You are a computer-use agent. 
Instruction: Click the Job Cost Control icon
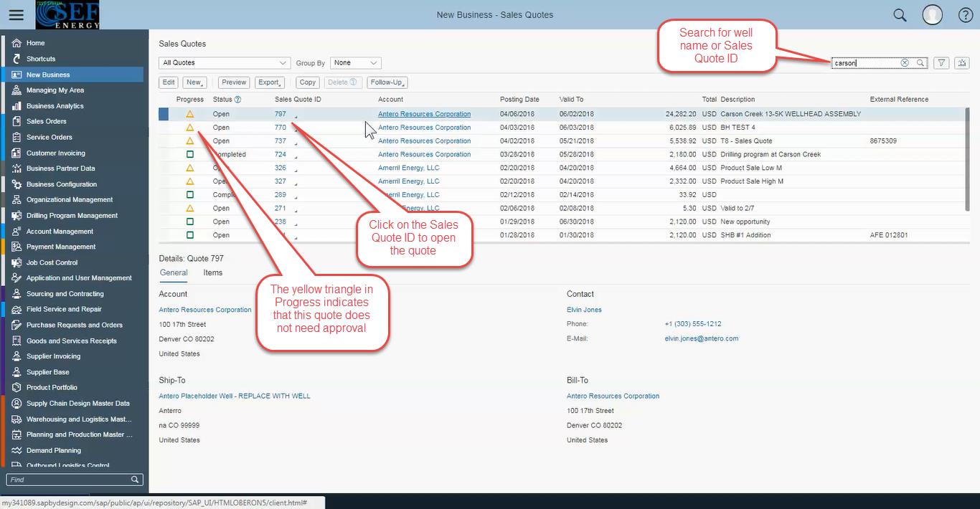click(17, 262)
